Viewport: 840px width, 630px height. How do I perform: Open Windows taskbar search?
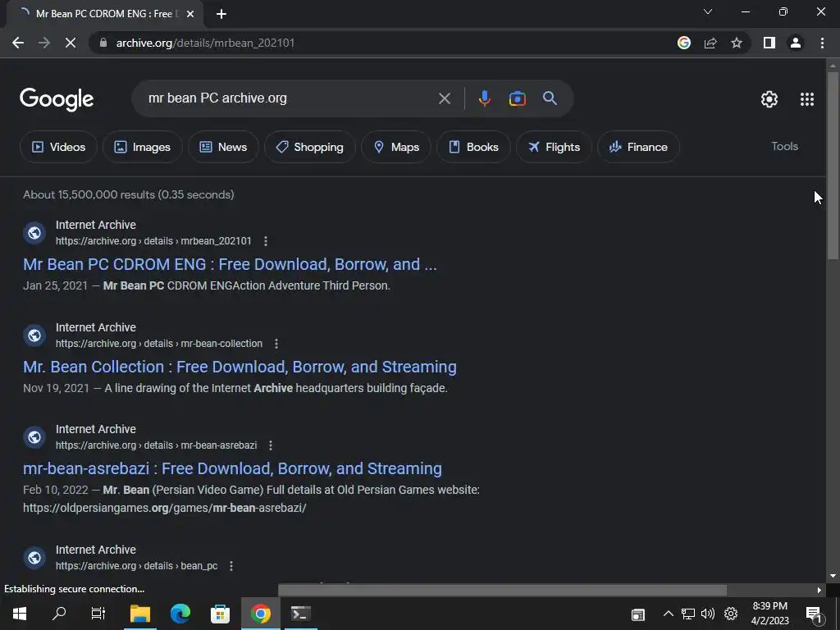coord(59,614)
